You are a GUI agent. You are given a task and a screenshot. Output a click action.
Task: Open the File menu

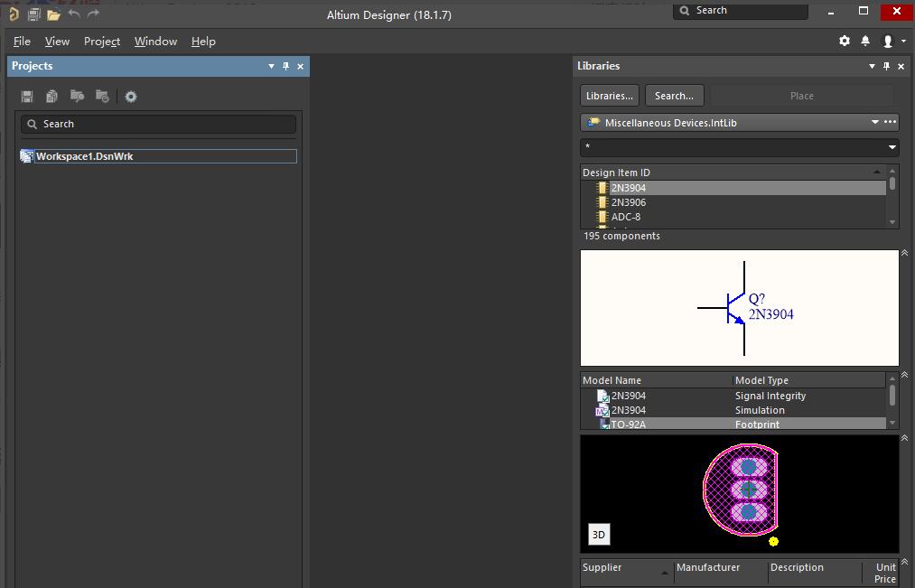point(22,42)
